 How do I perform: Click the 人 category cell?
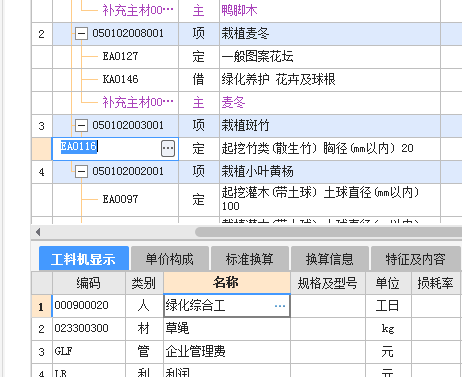(x=144, y=306)
